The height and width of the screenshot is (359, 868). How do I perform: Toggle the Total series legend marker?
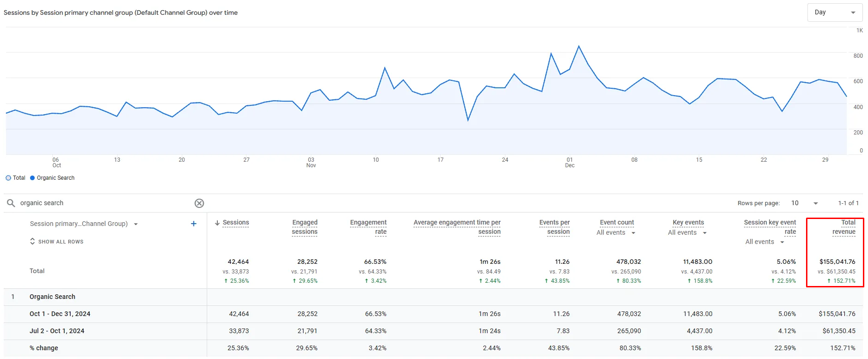[8, 178]
